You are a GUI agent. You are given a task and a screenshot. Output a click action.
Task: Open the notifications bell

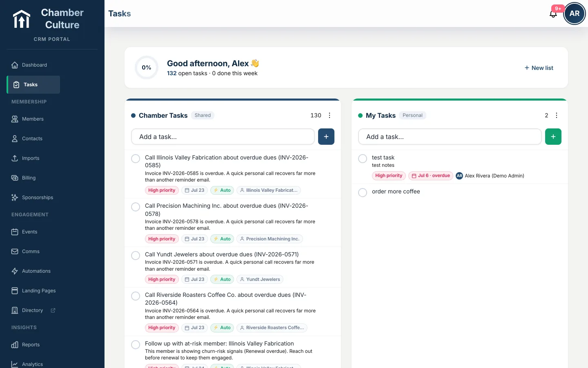coord(553,14)
